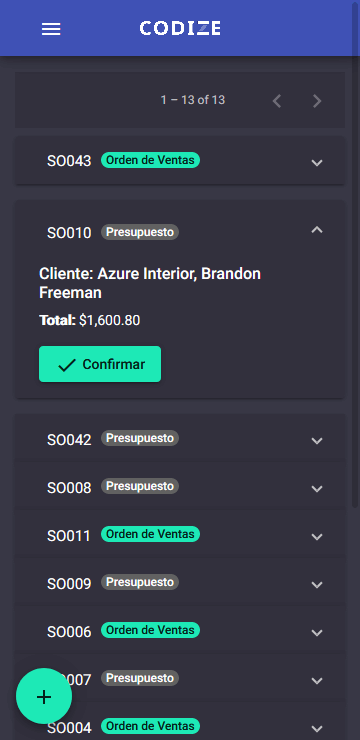Select the SO011 order number label
The height and width of the screenshot is (740, 360).
(x=69, y=536)
